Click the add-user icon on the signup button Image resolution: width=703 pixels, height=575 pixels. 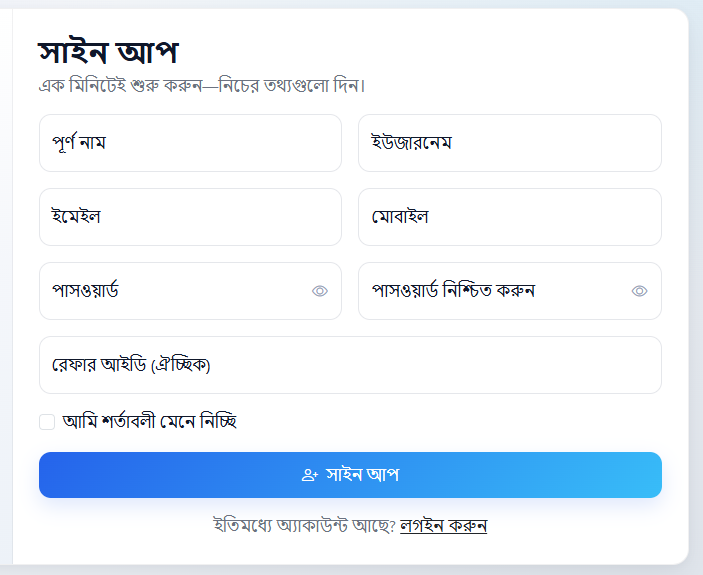pos(310,475)
